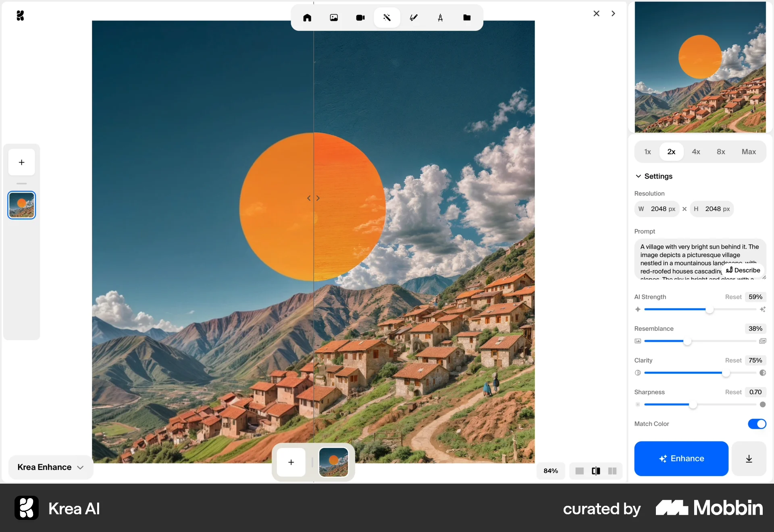
Task: Open the Home icon in top toolbar
Action: tap(307, 18)
